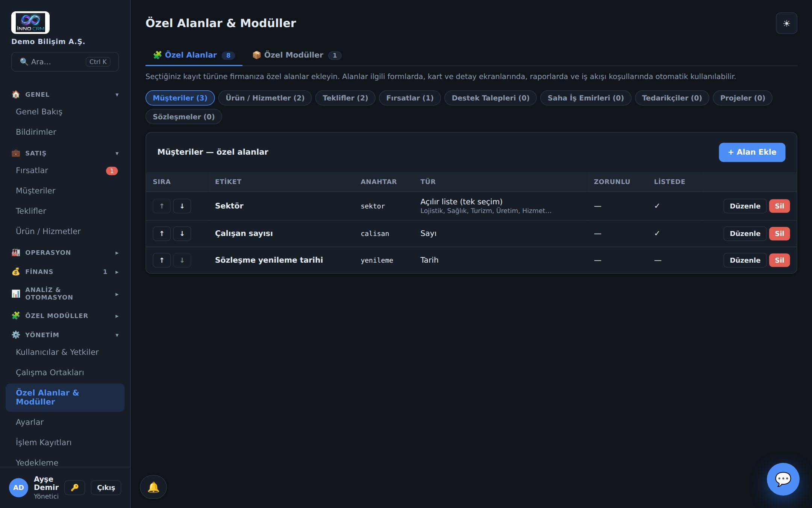Click the key icon next to Ayşe Demir
This screenshot has height=508, width=812.
[x=75, y=487]
